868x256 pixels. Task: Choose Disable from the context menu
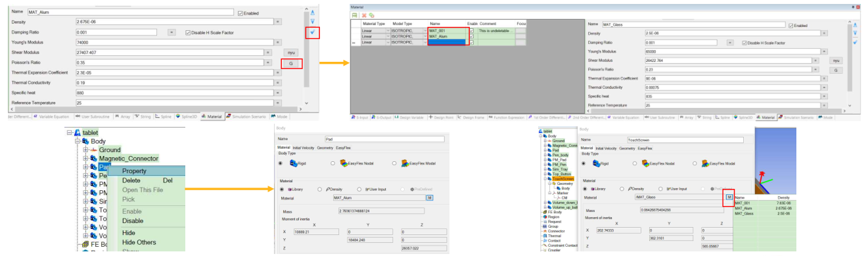pos(132,220)
